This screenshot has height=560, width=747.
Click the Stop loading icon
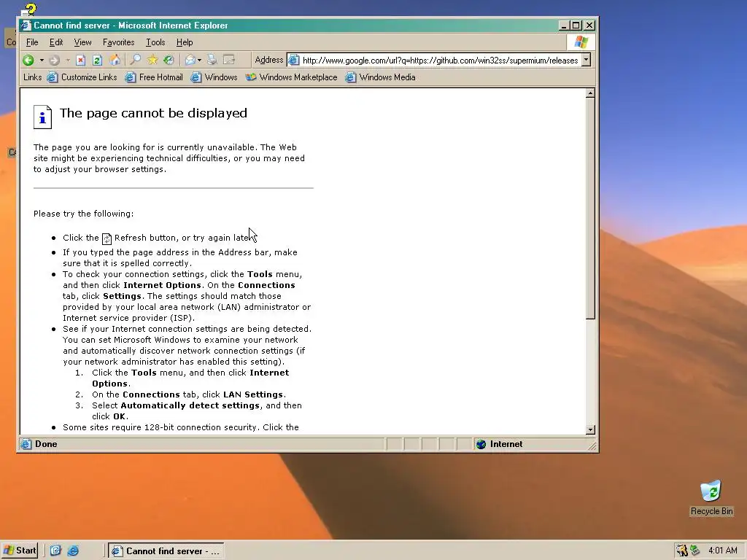tap(80, 60)
